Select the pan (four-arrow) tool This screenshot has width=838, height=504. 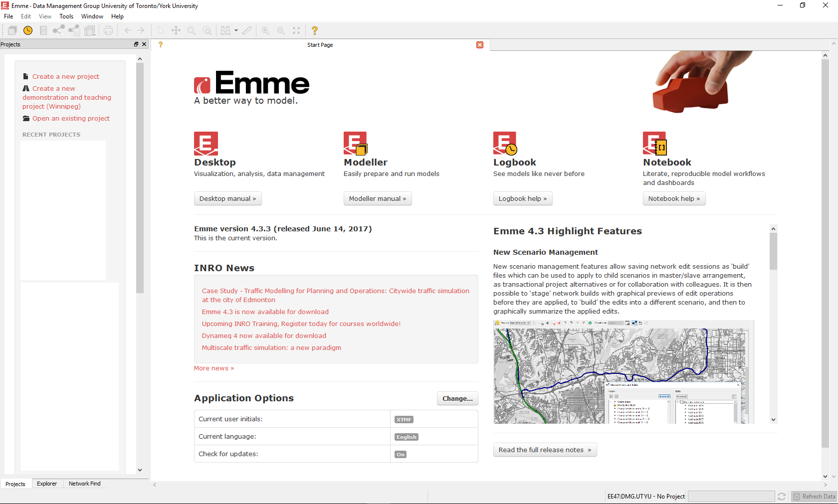click(176, 30)
